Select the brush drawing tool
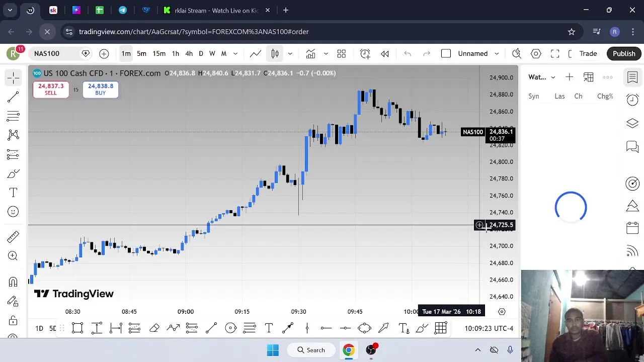The width and height of the screenshot is (644, 362). coord(14,173)
